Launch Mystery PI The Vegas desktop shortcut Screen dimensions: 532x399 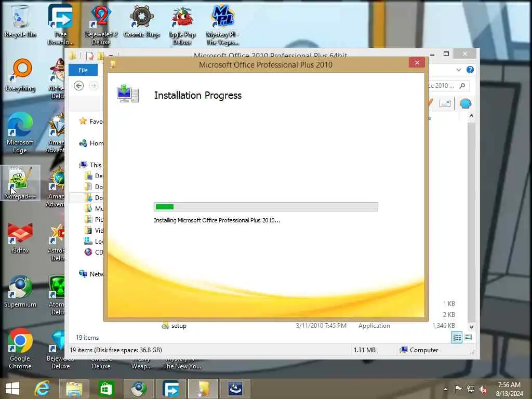point(222,24)
